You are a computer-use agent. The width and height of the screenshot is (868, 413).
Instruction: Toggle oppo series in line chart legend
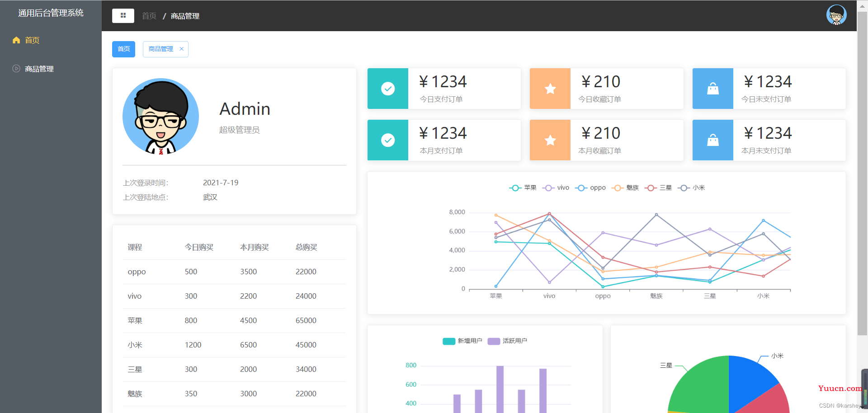point(590,188)
